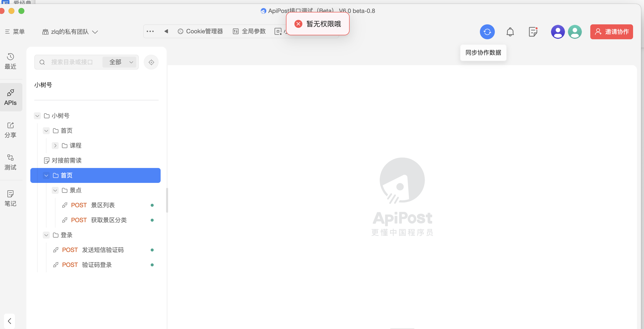Click the 暂无权限哦 error toast

click(318, 24)
